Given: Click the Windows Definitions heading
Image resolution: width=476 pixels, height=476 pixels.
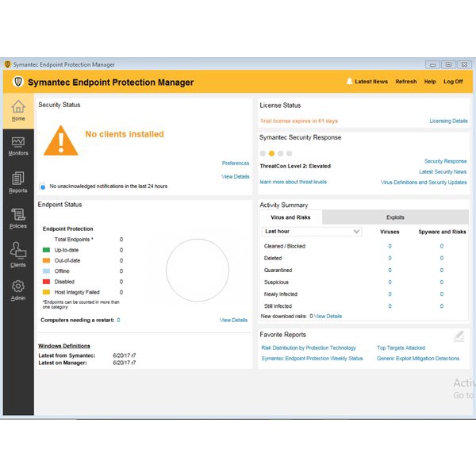Looking at the screenshot, I should coord(64,346).
